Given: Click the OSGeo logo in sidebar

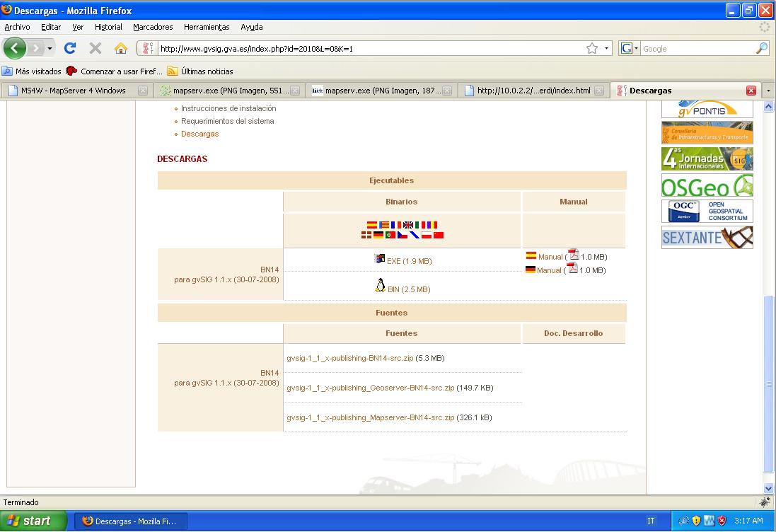Looking at the screenshot, I should click(x=707, y=185).
